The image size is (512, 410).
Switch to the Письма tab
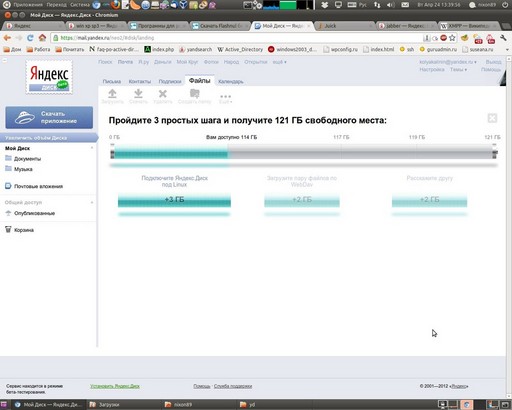coord(112,81)
